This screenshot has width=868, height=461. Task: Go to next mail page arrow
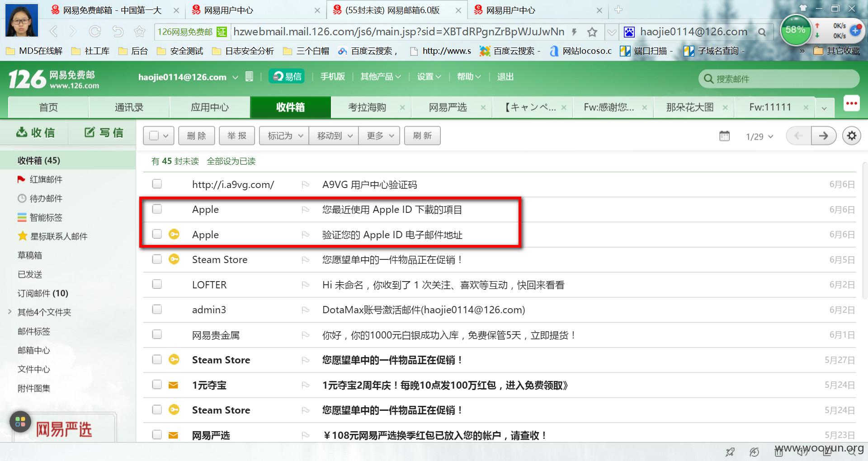(x=823, y=136)
